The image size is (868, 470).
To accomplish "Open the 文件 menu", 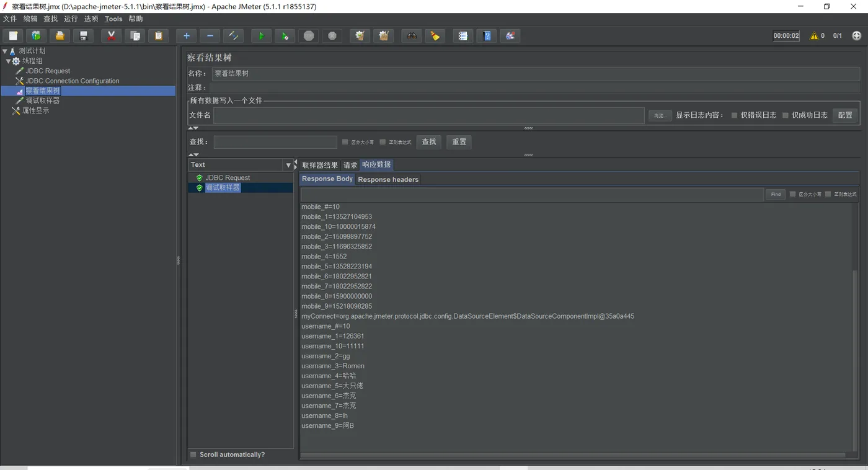I will 10,19.
